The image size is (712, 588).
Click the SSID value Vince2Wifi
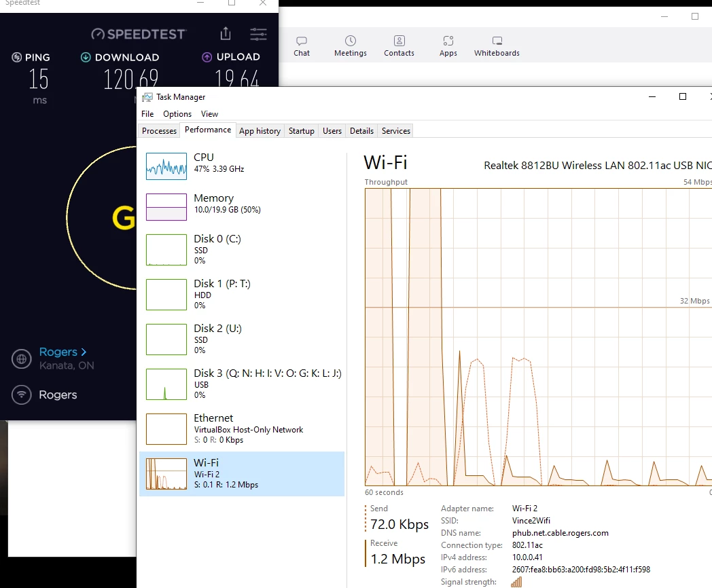pos(531,520)
